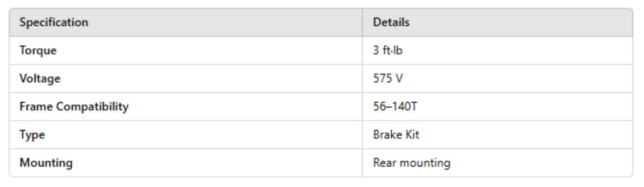Click the word "Kit" in the Details column
644x187 pixels.
(x=412, y=135)
